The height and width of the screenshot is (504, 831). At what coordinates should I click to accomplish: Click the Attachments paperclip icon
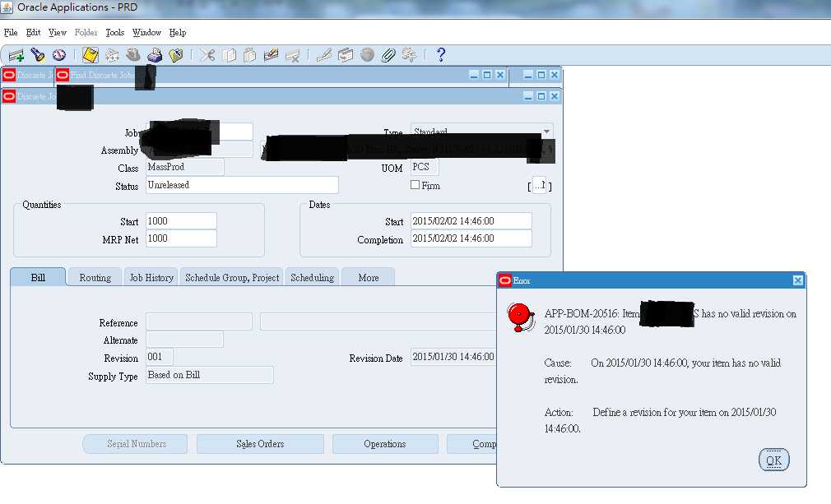coord(388,55)
